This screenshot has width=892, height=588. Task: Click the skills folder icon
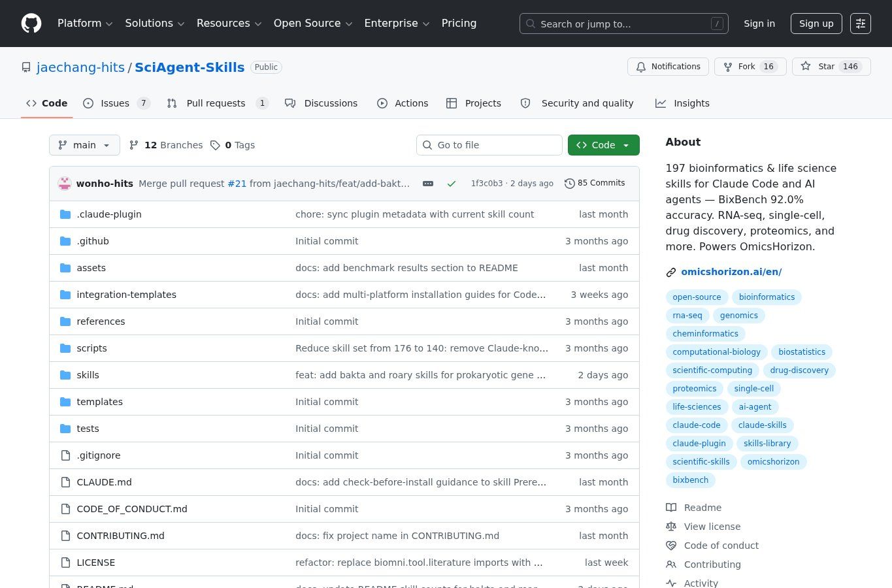coord(65,375)
